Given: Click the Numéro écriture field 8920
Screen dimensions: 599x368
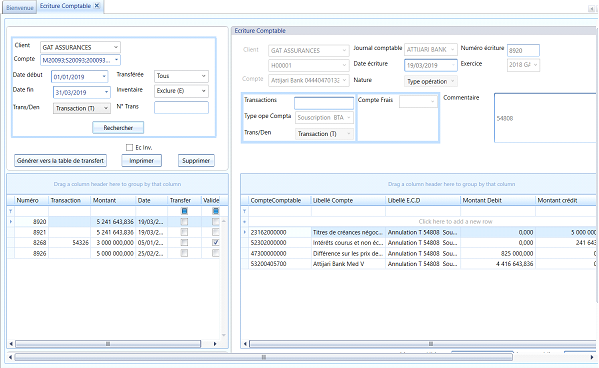Looking at the screenshot, I should pos(523,50).
